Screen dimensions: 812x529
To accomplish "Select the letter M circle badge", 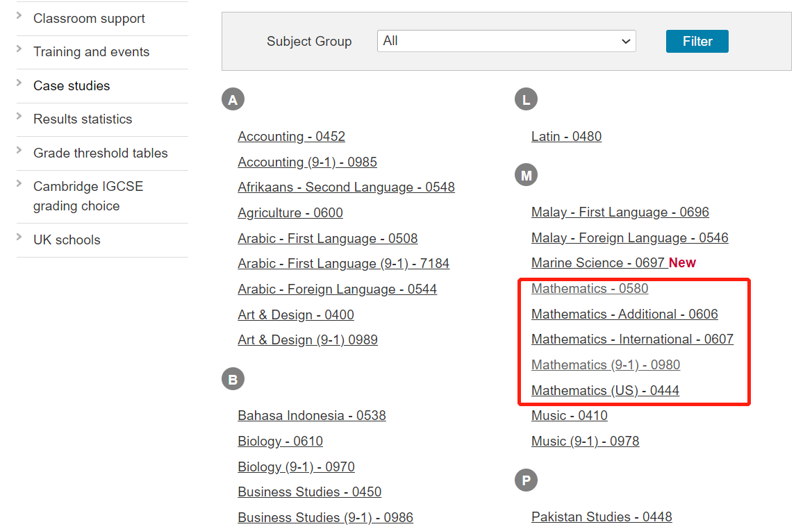I will [526, 176].
